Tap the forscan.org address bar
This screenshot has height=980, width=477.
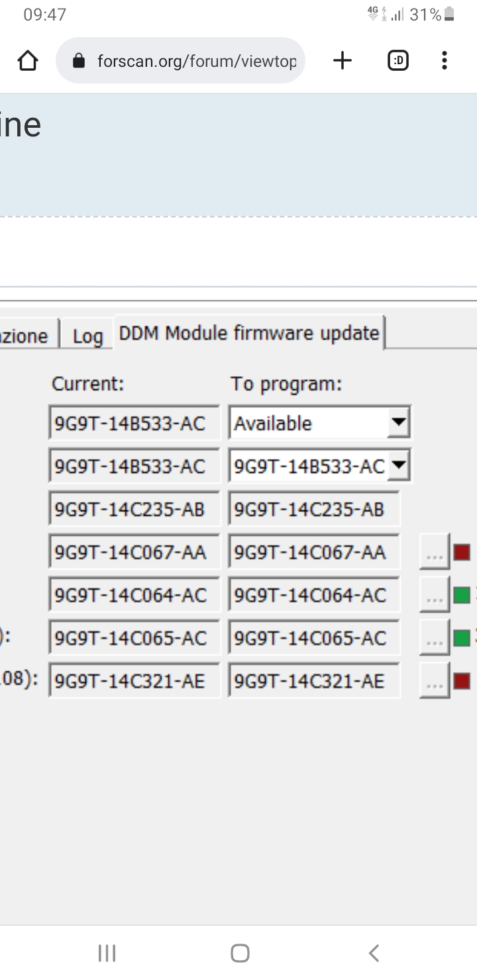[x=192, y=60]
